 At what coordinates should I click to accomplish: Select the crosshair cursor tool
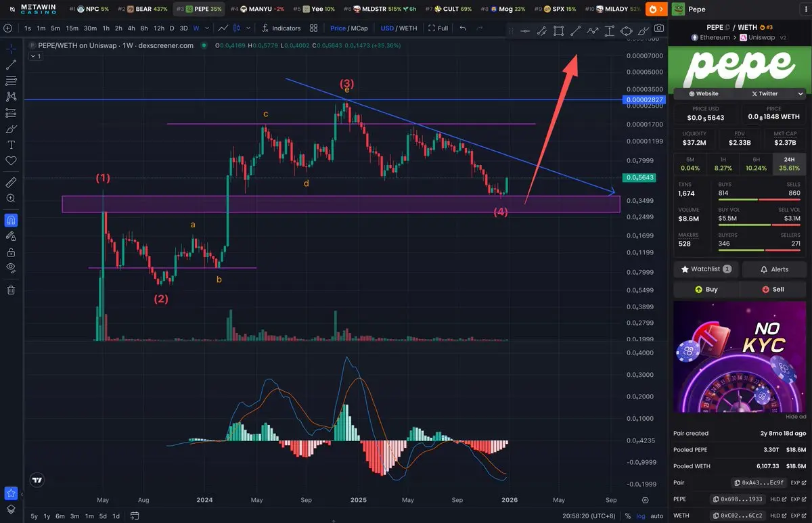[x=11, y=49]
